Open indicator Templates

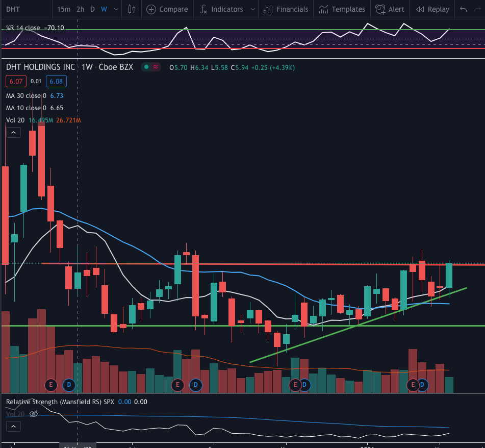pyautogui.click(x=342, y=9)
